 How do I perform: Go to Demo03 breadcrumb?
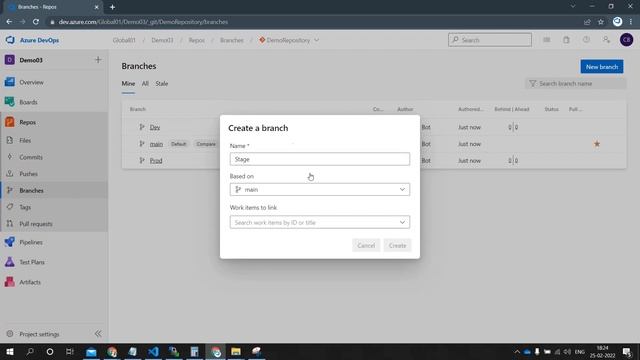pos(162,40)
